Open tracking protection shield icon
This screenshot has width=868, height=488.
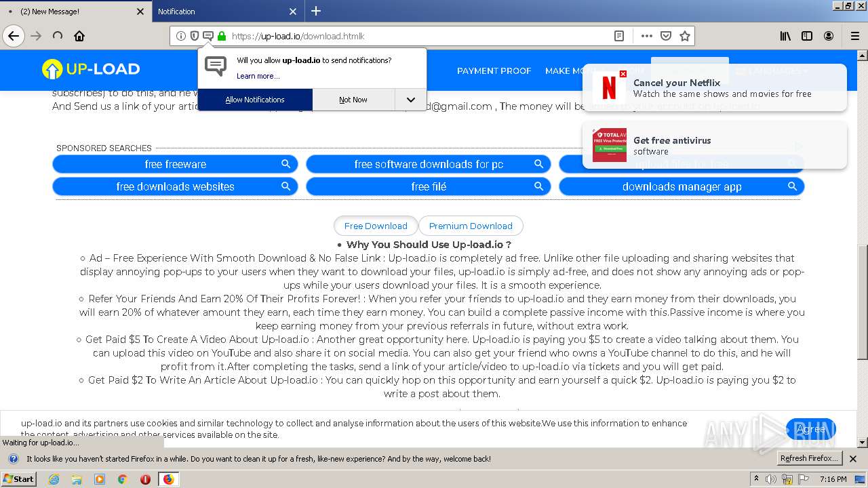click(x=195, y=36)
